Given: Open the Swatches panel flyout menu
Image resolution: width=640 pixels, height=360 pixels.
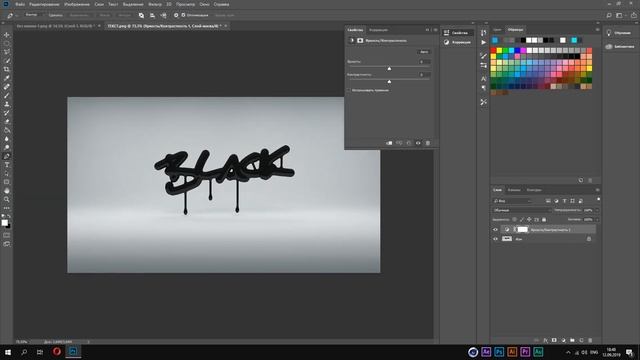Looking at the screenshot, I should [x=597, y=29].
